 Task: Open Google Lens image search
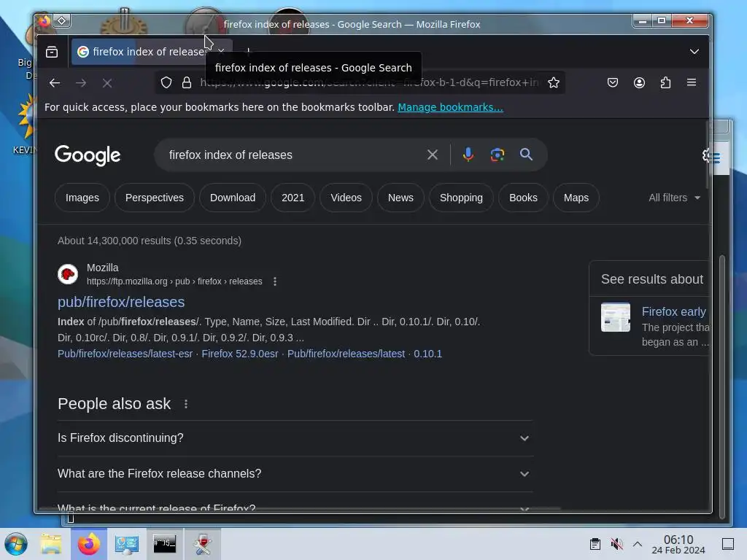[498, 155]
